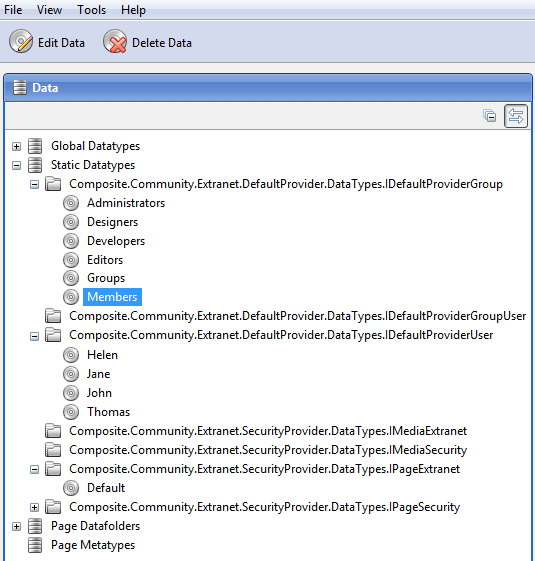535x561 pixels.
Task: Select the IMediaExtranet datatype label
Action: coord(268,431)
